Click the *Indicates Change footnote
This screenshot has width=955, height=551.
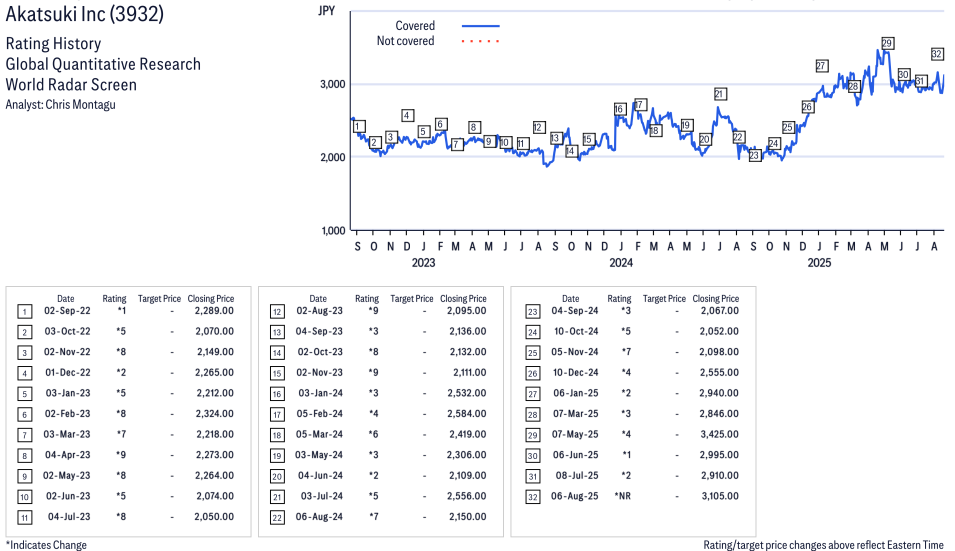tap(46, 545)
